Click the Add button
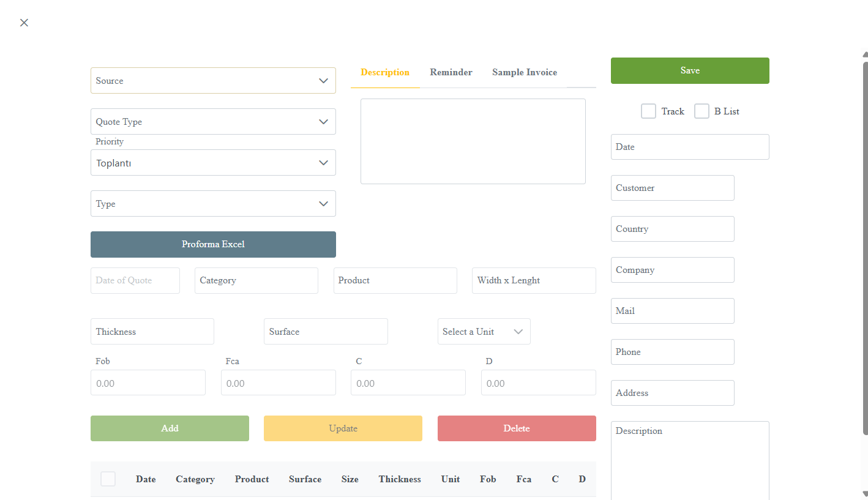868x500 pixels. click(x=170, y=428)
